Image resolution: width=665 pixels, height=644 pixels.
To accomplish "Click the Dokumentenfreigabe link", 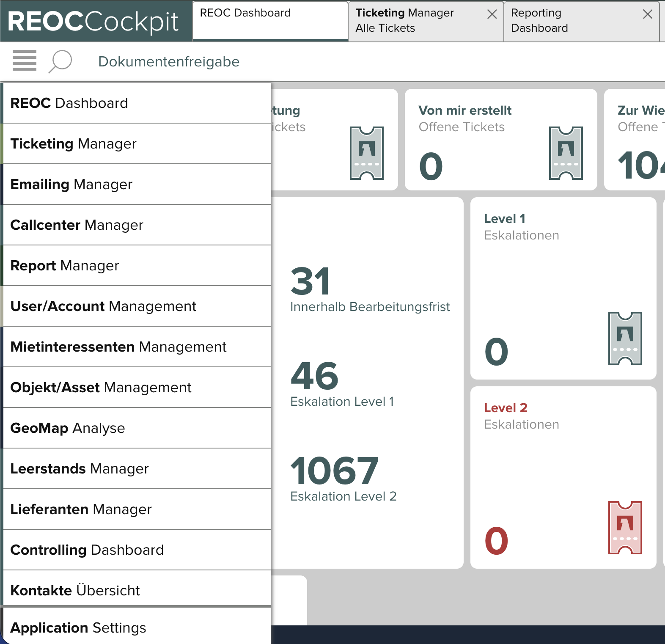I will tap(169, 62).
